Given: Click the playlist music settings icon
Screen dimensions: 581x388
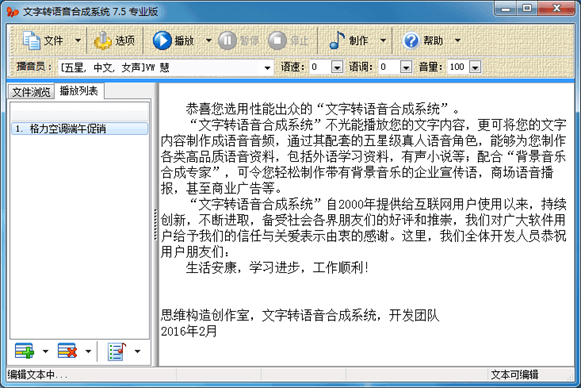Looking at the screenshot, I should coord(117,351).
